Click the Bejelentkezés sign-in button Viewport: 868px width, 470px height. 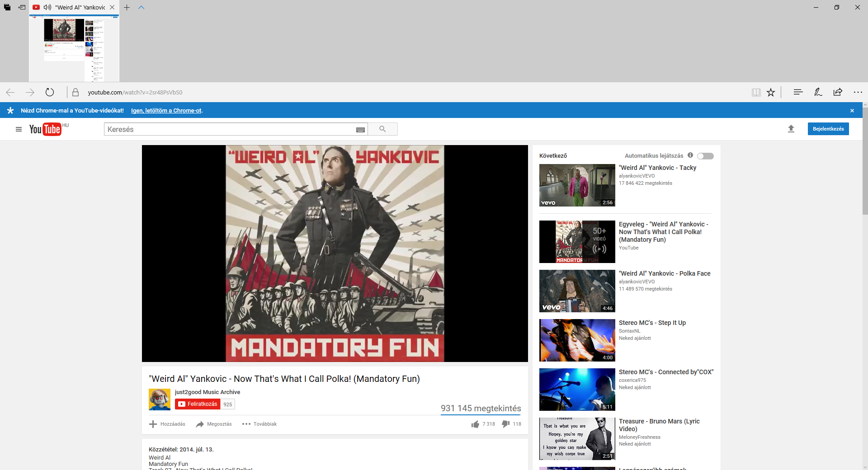pyautogui.click(x=828, y=129)
